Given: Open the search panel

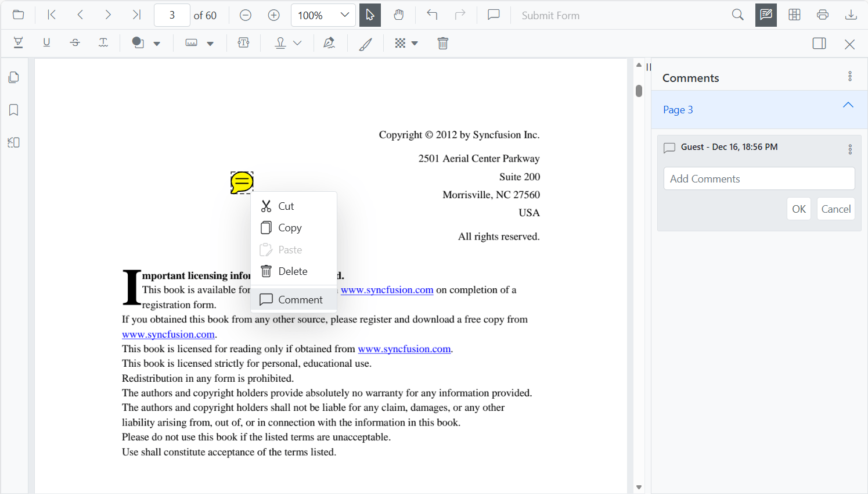Looking at the screenshot, I should 737,15.
